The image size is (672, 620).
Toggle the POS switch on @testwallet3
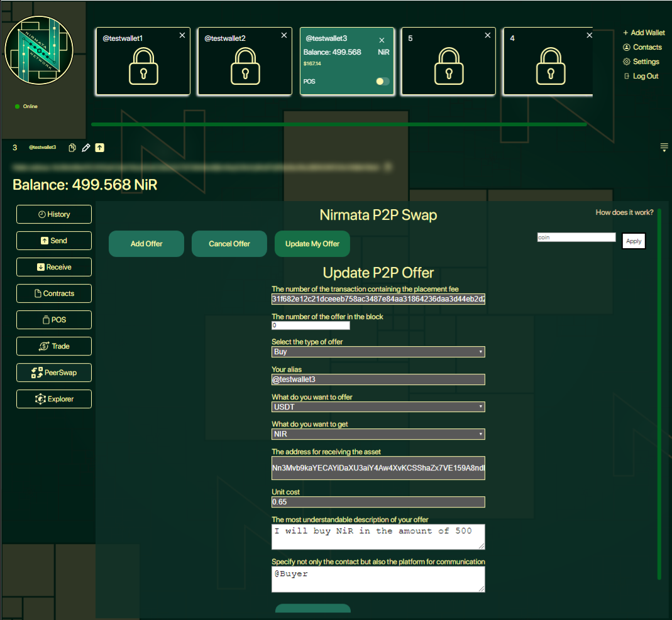[x=382, y=82]
